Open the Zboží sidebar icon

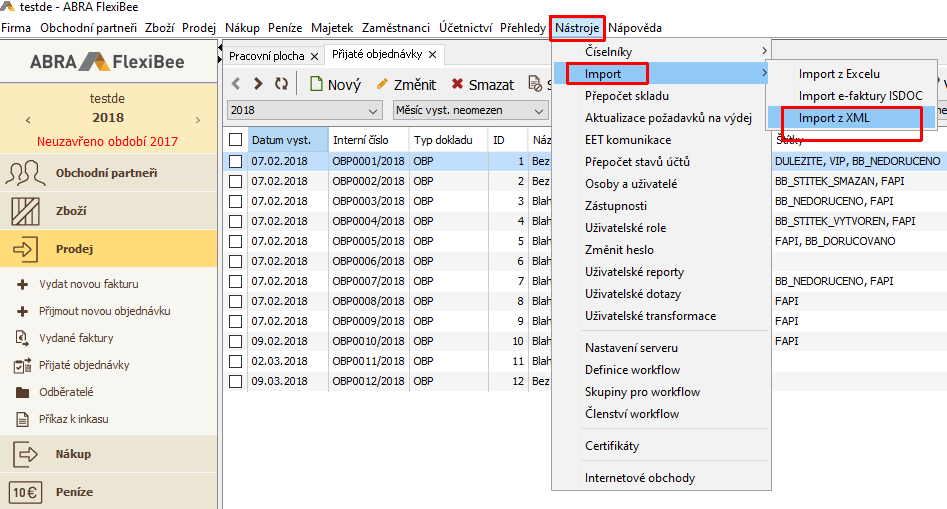point(25,211)
